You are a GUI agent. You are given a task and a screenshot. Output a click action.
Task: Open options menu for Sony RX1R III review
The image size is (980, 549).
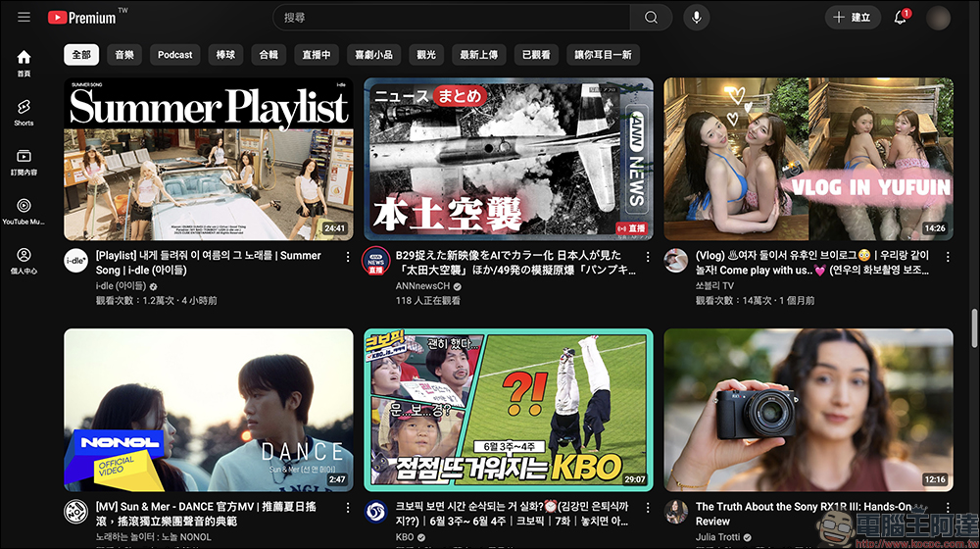pos(948,508)
